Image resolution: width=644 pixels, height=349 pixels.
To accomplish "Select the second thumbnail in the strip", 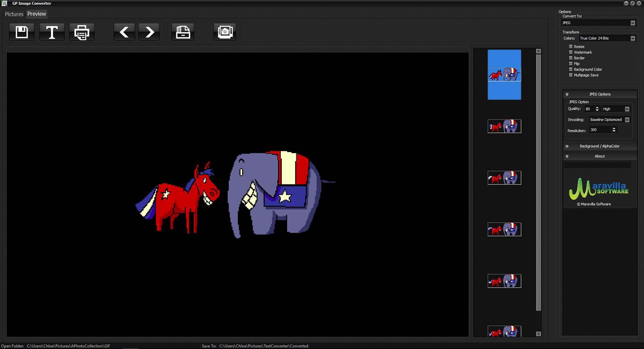I will pyautogui.click(x=505, y=126).
